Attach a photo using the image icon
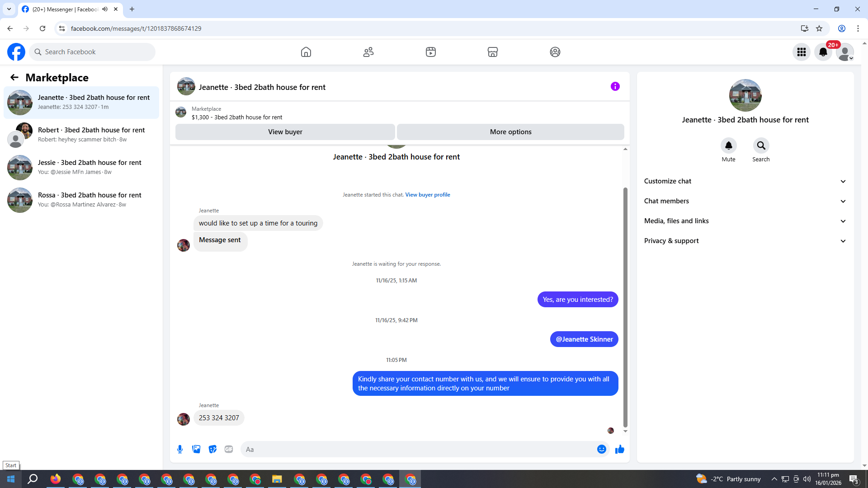Screen dimensions: 868x488 coord(196,449)
